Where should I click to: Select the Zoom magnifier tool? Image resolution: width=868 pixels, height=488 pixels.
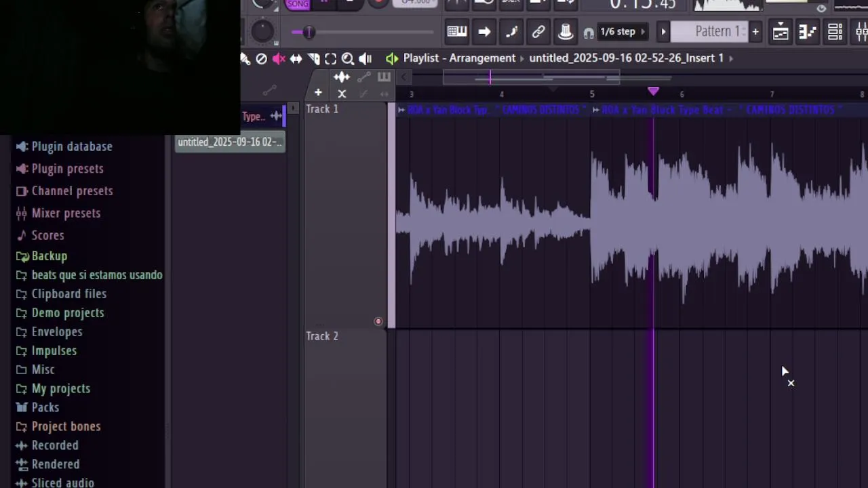pos(347,59)
